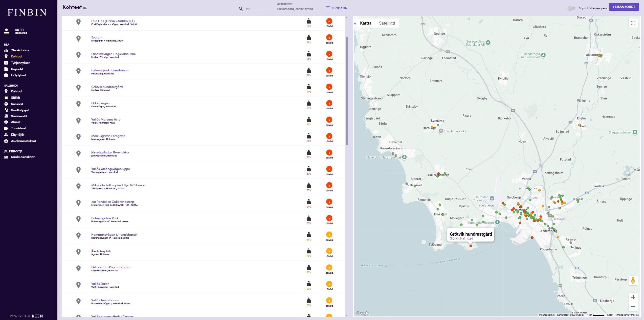The image size is (644, 320).
Task: Click the map fullscreen toggle icon
Action: pyautogui.click(x=633, y=23)
